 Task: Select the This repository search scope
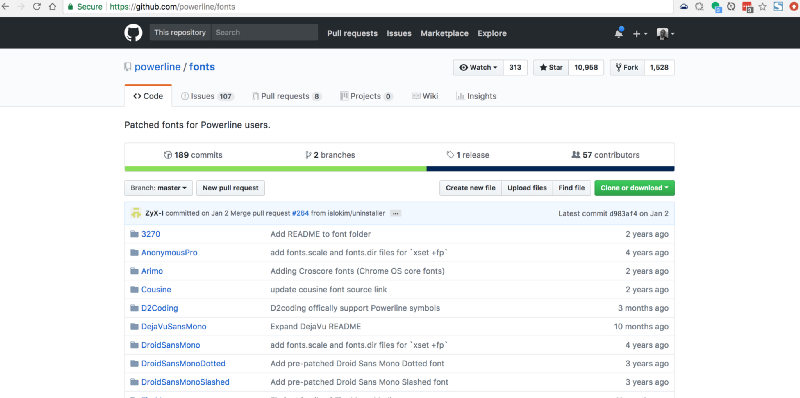click(x=180, y=33)
